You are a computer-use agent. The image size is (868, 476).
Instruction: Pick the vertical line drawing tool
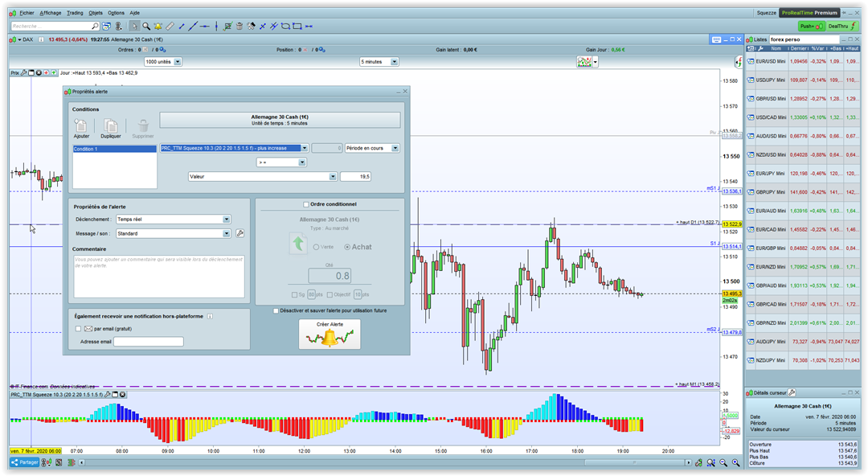[216, 26]
